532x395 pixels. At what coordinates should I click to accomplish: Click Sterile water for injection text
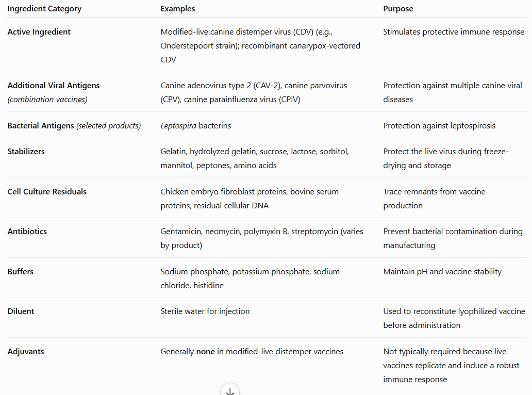point(205,311)
